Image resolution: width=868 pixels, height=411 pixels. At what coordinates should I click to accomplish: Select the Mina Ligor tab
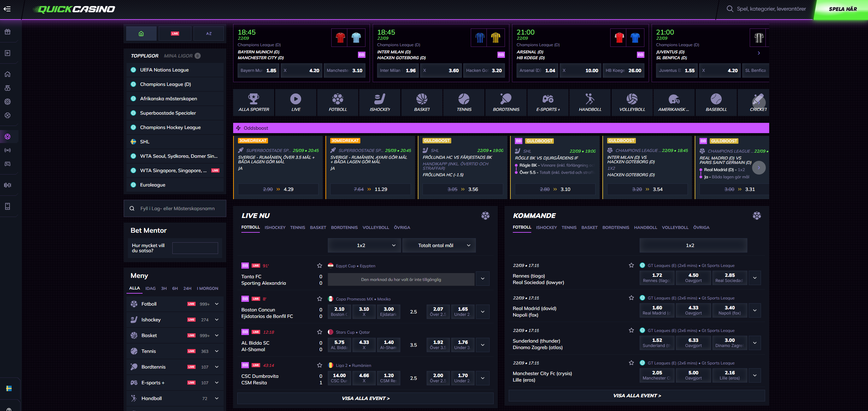pyautogui.click(x=182, y=56)
